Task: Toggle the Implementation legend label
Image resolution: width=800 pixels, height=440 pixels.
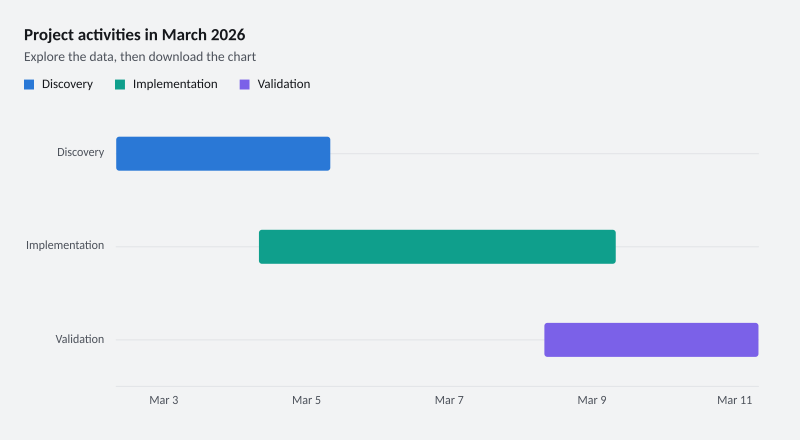Action: point(175,84)
